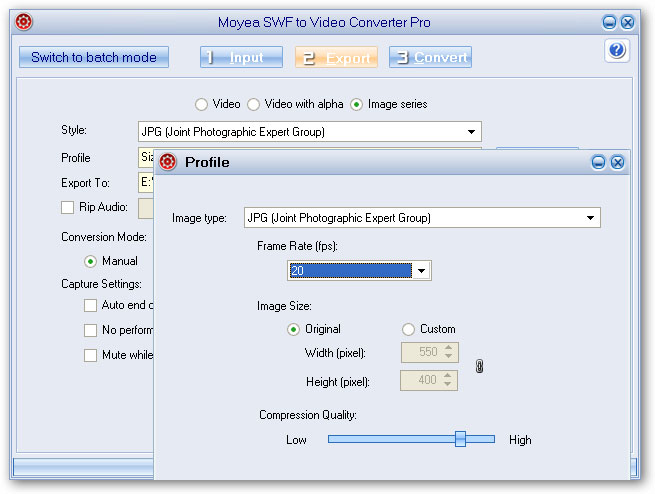This screenshot has width=655, height=494.
Task: Increase the Width pixel spinner
Action: (448, 348)
